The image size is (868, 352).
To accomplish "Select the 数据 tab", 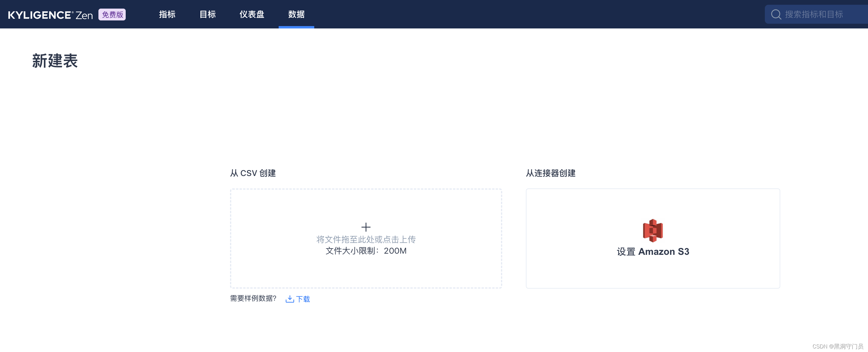I will (x=296, y=14).
